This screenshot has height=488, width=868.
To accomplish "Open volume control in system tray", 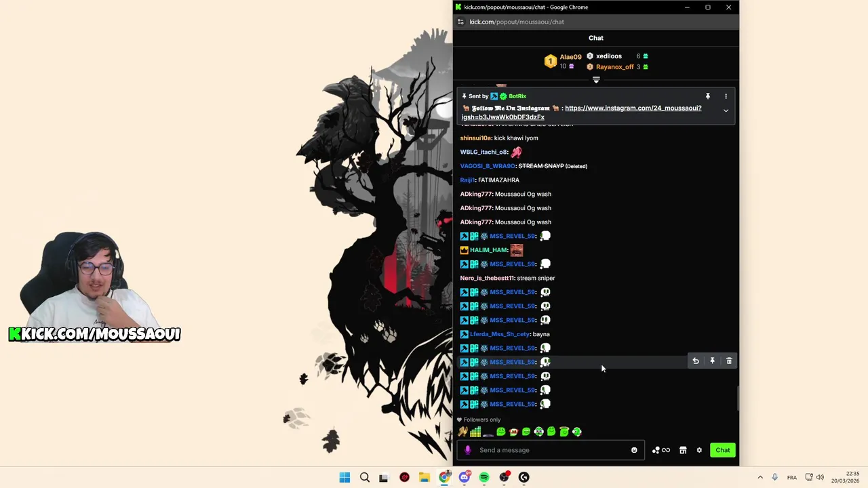I will [x=820, y=477].
